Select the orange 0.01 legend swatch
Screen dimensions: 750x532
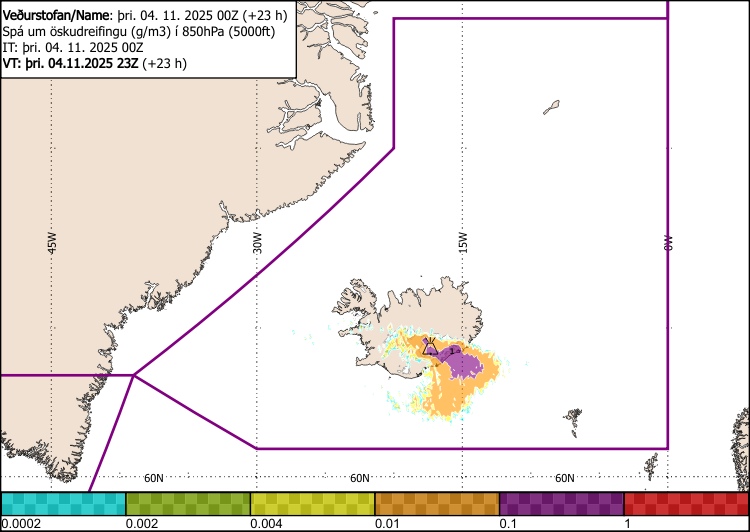[x=437, y=504]
